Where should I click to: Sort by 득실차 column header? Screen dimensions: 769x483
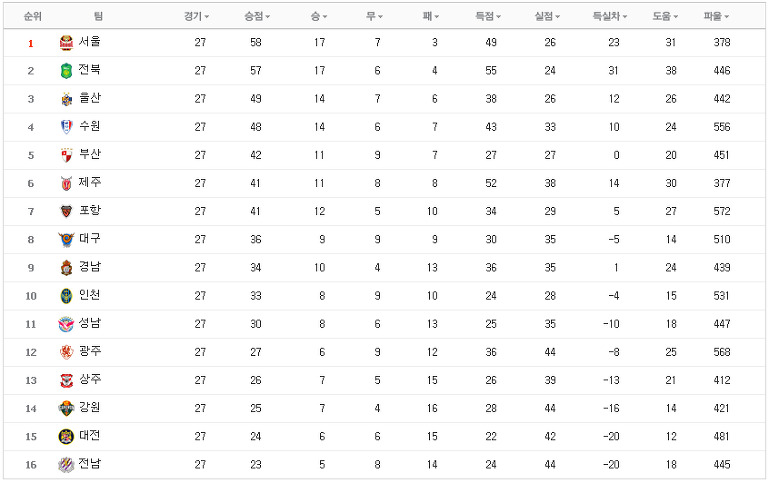(610, 17)
